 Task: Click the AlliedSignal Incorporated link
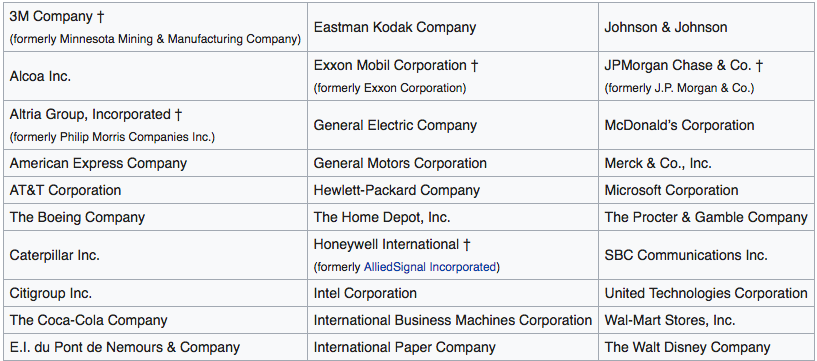pyautogui.click(x=429, y=267)
